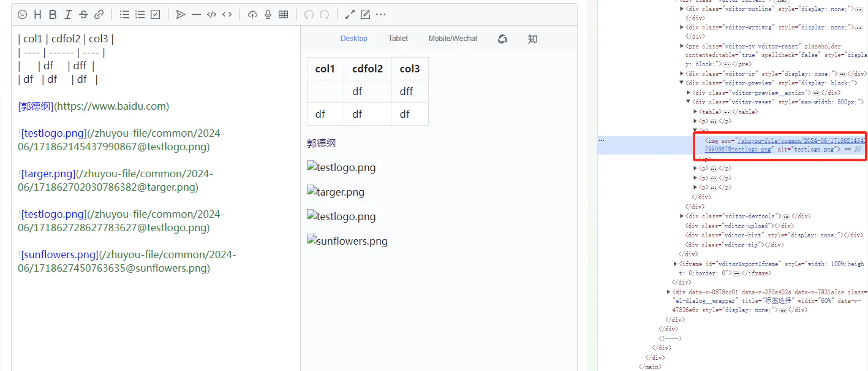Viewport: 868px width, 371px height.
Task: Expand the vditor-wysiwyg div node
Action: tap(682, 28)
